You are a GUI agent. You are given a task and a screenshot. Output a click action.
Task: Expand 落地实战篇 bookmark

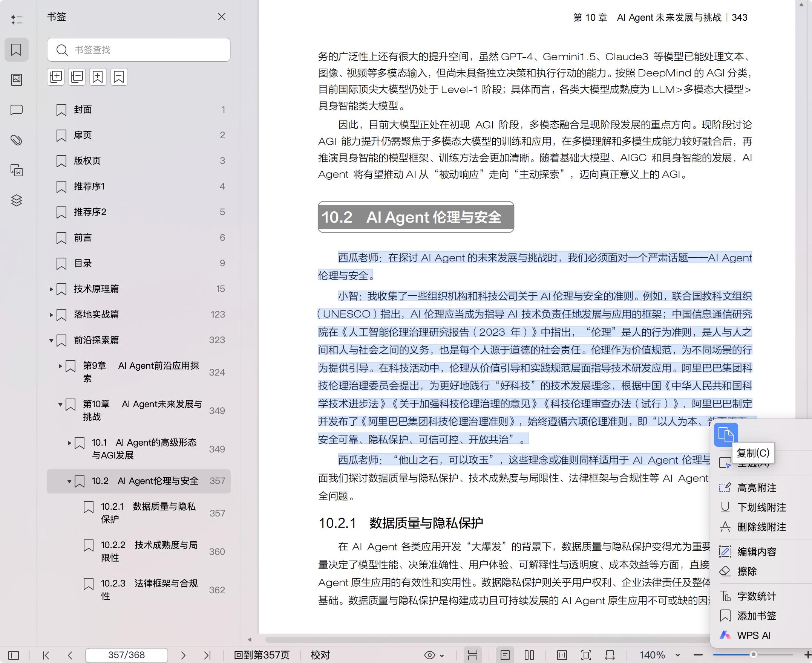pyautogui.click(x=51, y=315)
